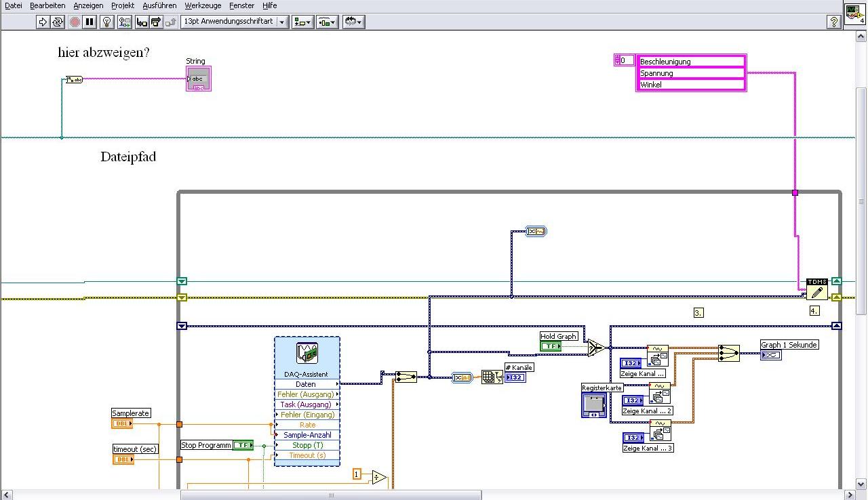Open the Ausführen menu

[x=159, y=5]
